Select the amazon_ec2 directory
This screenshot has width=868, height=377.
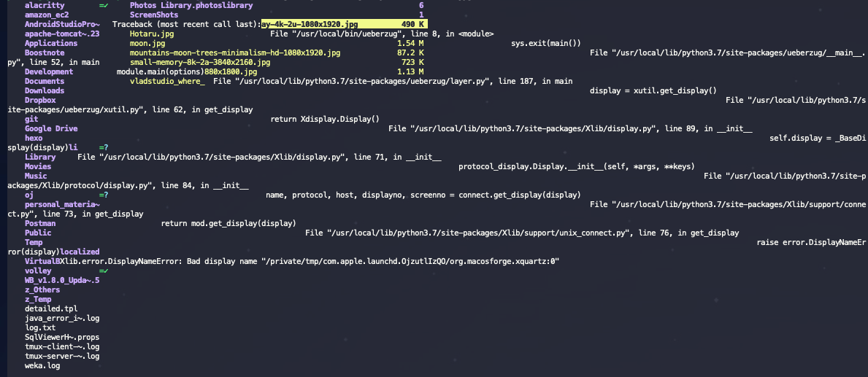click(x=47, y=15)
